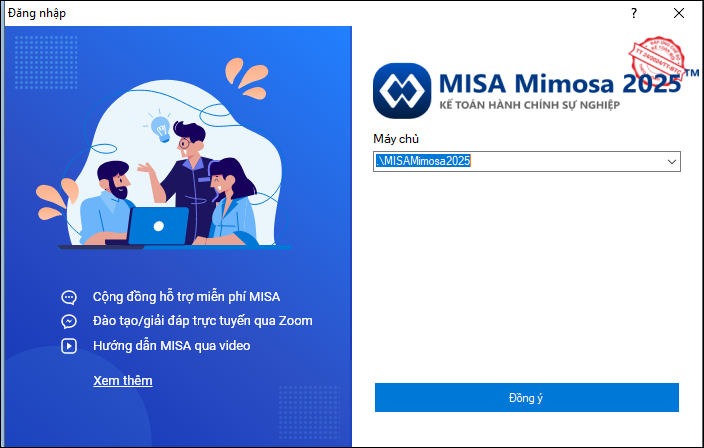This screenshot has width=704, height=448.
Task: Click the Đăng nhập window title
Action: click(x=37, y=13)
